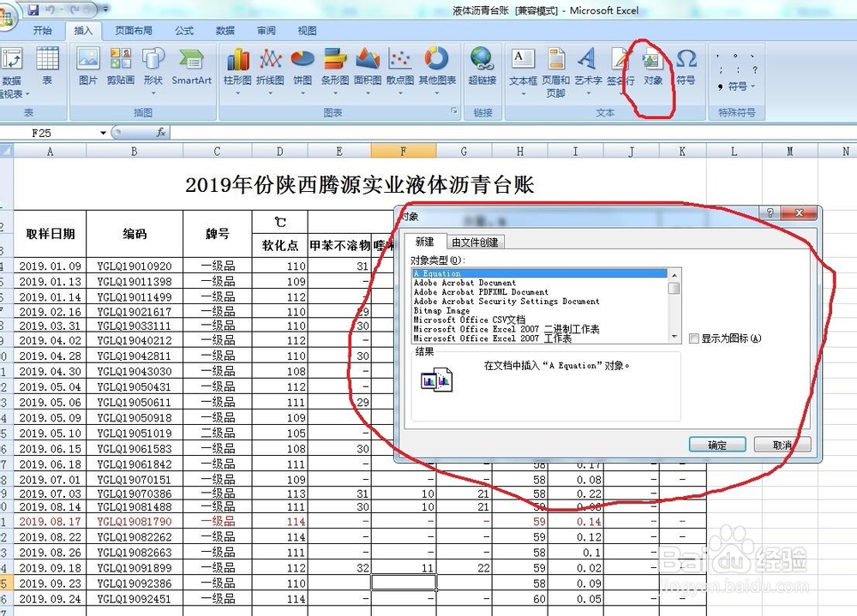
Task: Switch to the 视图 ribbon tab
Action: click(x=307, y=31)
